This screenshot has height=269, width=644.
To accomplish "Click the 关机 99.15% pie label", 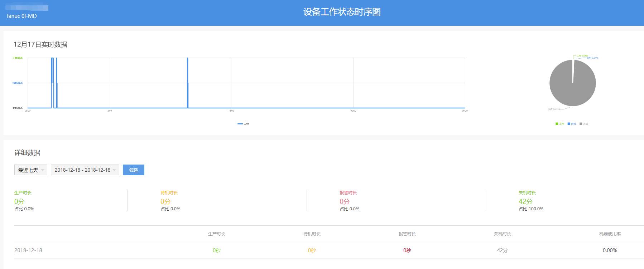I will (x=554, y=109).
